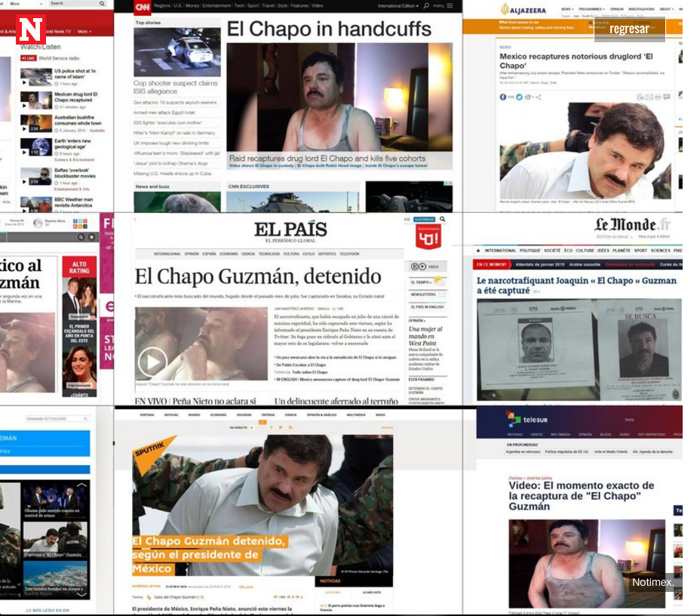Open El País INTERNACIONAL section
Viewport: 700px width, 616px height.
(167, 254)
